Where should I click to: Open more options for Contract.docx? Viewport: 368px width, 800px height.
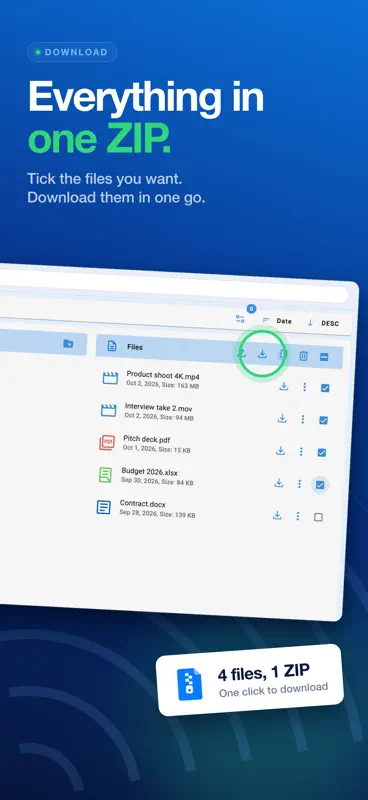click(298, 516)
